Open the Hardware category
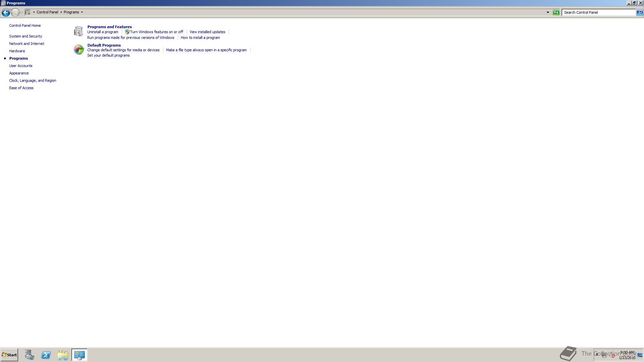This screenshot has width=644, height=362. point(17,51)
